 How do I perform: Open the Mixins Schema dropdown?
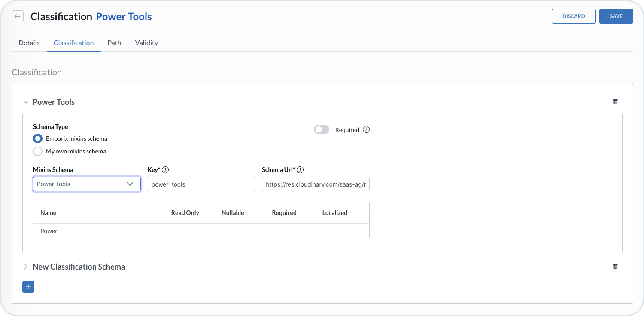click(87, 184)
